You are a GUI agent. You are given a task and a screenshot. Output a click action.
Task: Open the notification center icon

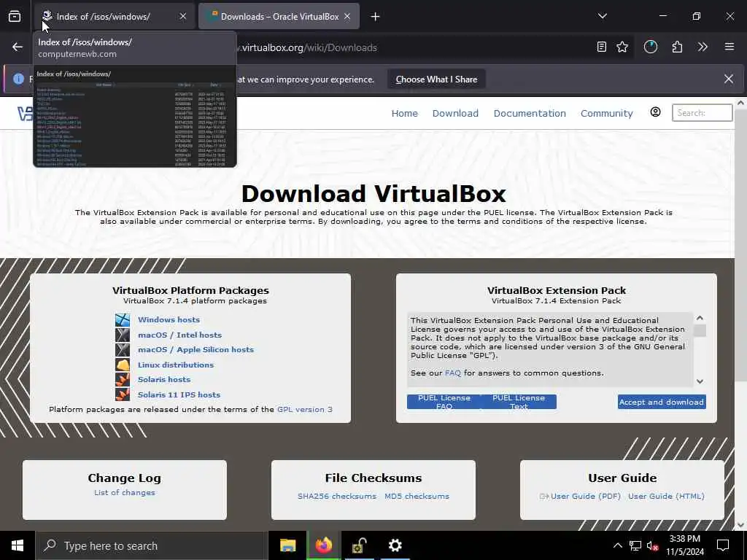[x=723, y=545]
